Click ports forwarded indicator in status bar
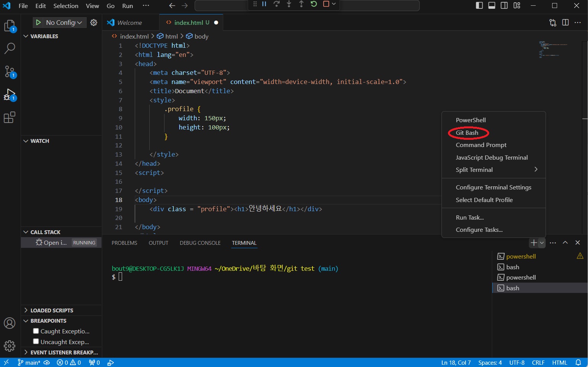Screen dimensions: 588x367 click(x=94, y=362)
